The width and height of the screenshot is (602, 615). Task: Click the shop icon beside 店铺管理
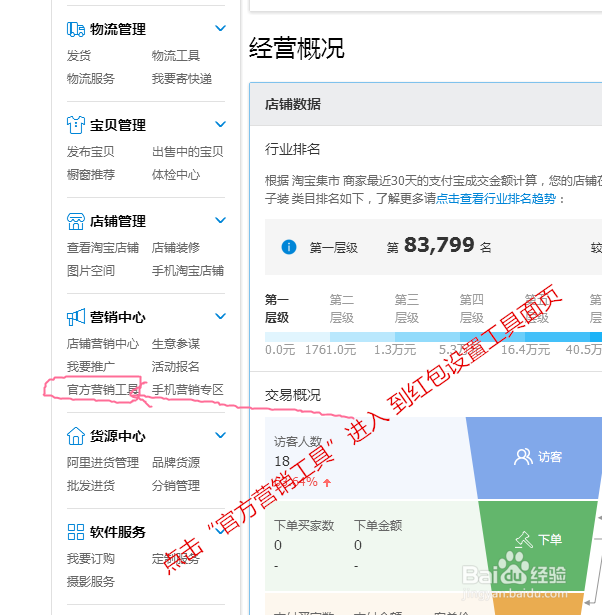[76, 221]
